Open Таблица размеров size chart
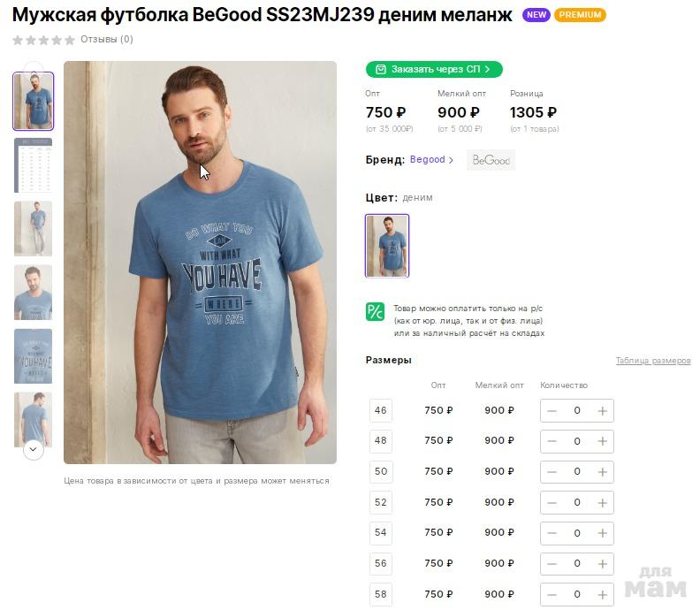This screenshot has height=610, width=700. (653, 361)
